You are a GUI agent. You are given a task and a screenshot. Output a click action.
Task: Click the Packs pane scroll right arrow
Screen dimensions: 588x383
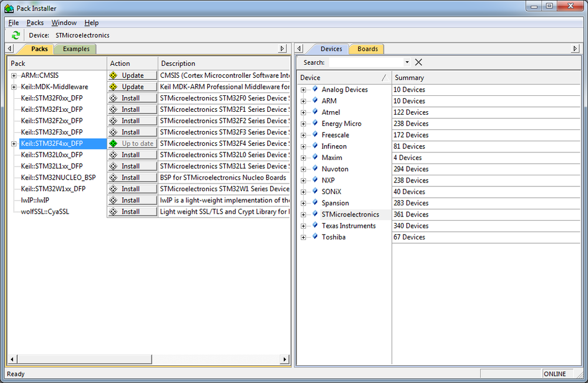tap(285, 359)
